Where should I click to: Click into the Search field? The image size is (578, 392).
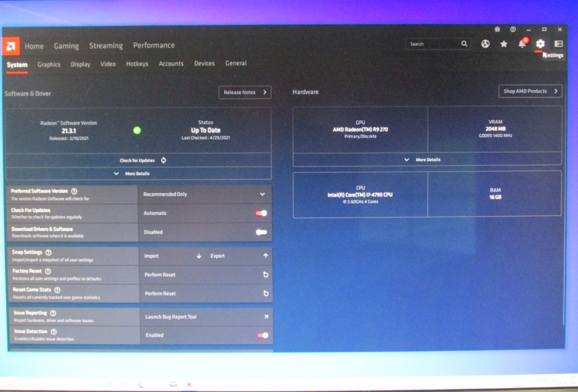437,44
